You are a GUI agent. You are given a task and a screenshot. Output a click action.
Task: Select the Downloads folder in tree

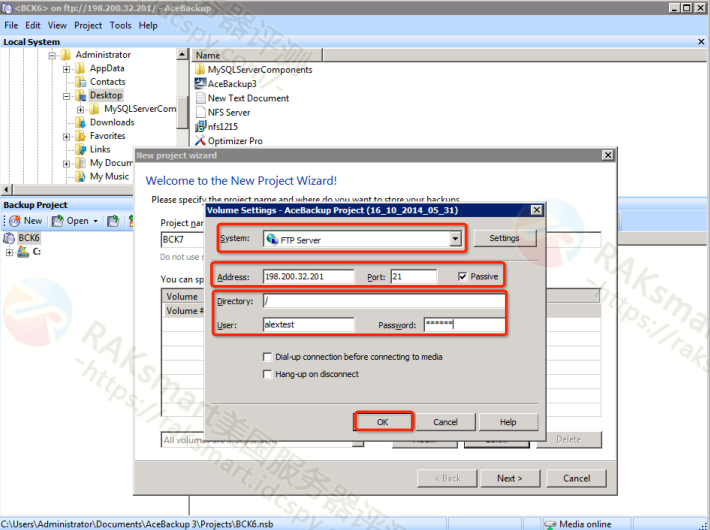click(112, 122)
